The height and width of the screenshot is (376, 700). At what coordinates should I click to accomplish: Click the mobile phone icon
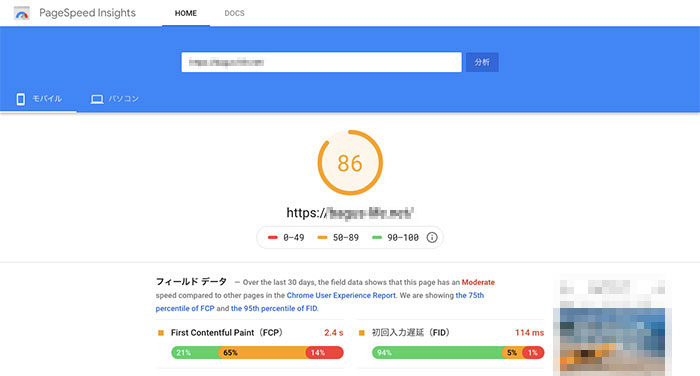point(21,99)
